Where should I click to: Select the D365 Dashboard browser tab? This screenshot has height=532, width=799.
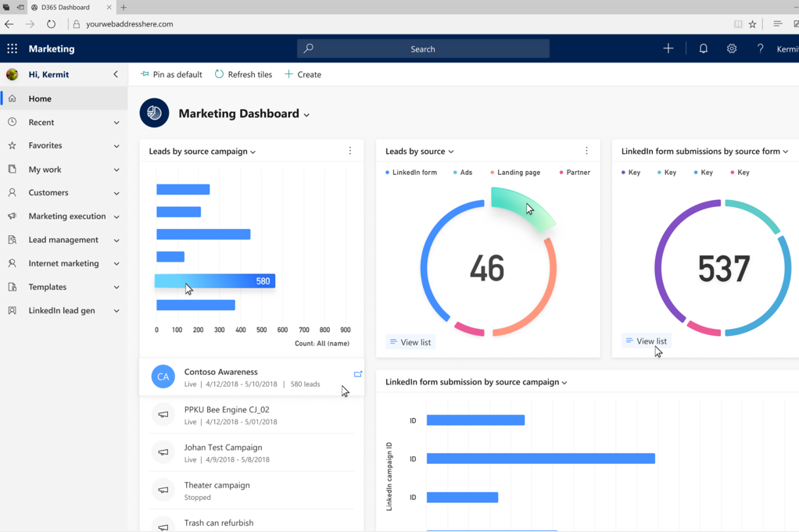71,7
